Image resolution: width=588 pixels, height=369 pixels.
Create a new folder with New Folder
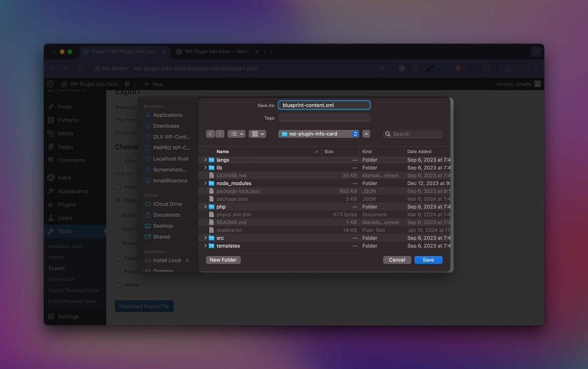pos(223,260)
